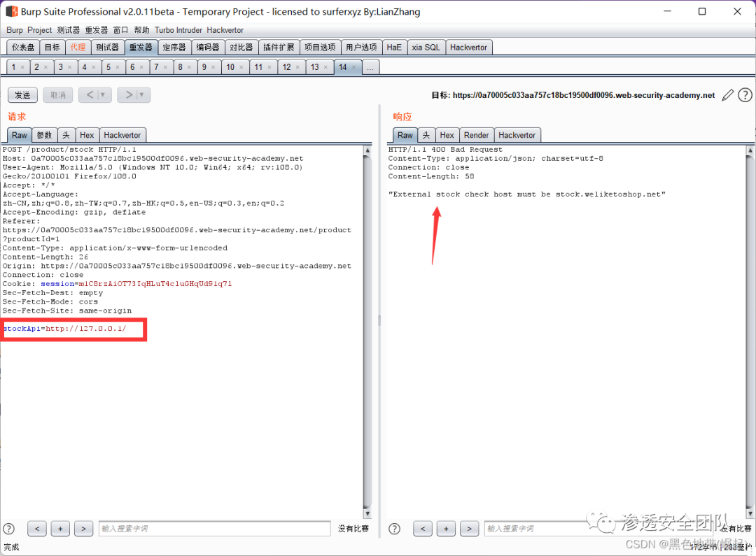Focus the request search input field
Screen dimensions: 756x556
[215, 529]
